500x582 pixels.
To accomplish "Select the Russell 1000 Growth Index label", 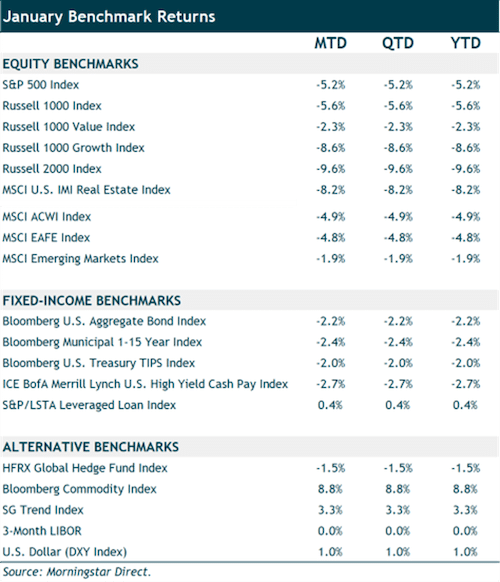I will click(x=73, y=148).
